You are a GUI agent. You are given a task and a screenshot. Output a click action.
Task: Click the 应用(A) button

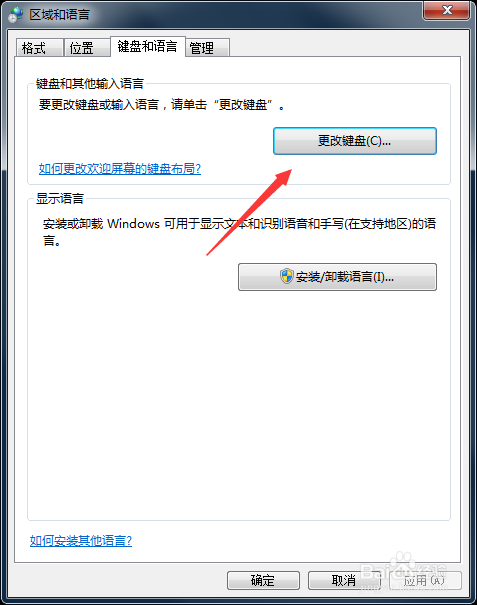coord(425,580)
